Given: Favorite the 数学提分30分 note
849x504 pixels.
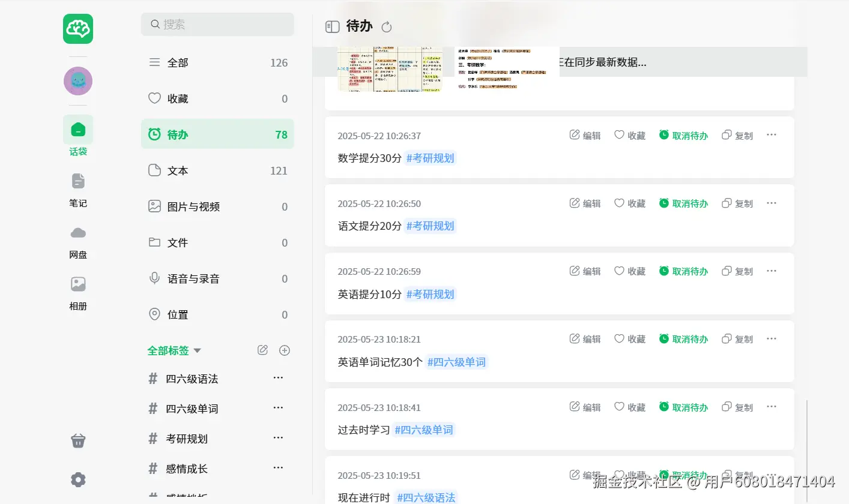Looking at the screenshot, I should click(630, 136).
